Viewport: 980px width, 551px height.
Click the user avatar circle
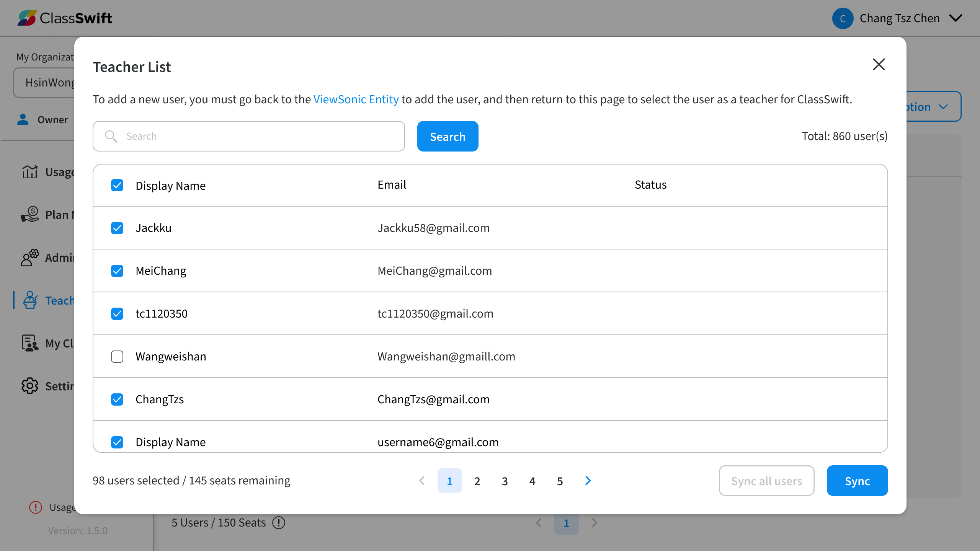843,18
